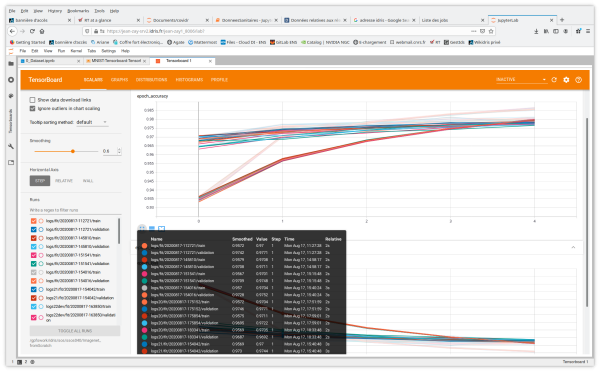Toggle Ignore outliers in chart scaling
Image resolution: width=600 pixels, height=372 pixels.
click(33, 109)
